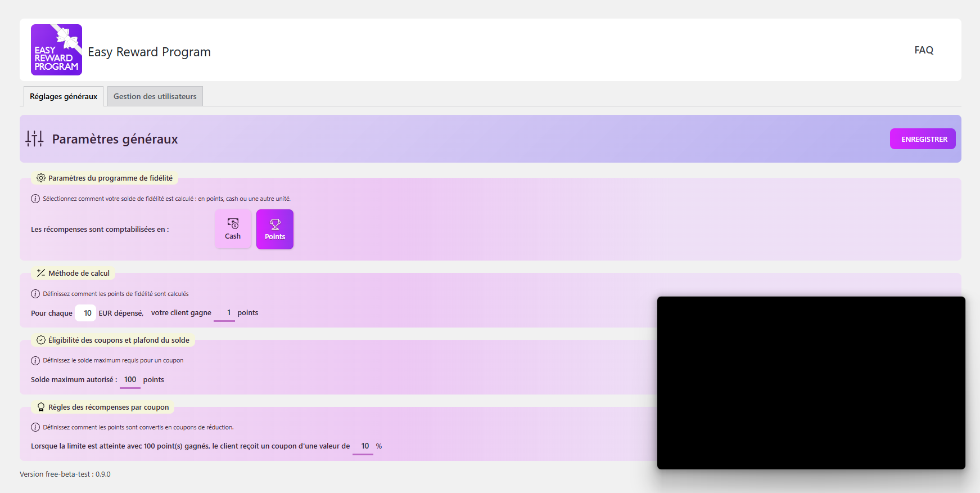Screen dimensions: 980x493
Task: Open the FAQ link
Action: pyautogui.click(x=924, y=50)
